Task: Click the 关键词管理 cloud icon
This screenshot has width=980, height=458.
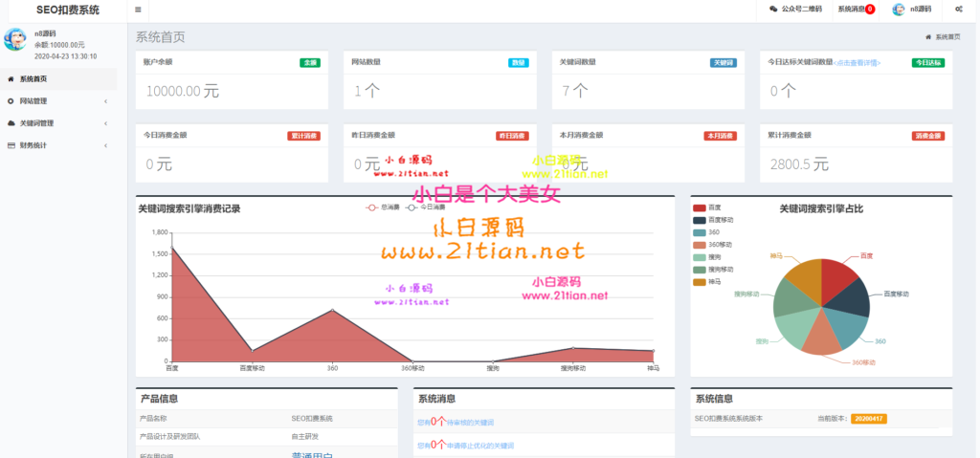Action: [x=11, y=123]
